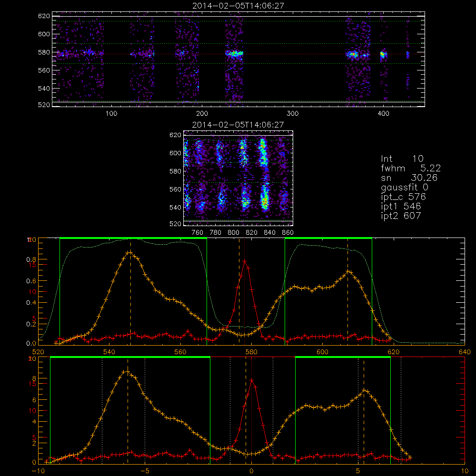Click x-axis label 300 under top spectrogram
476x476 pixels.
(x=293, y=114)
